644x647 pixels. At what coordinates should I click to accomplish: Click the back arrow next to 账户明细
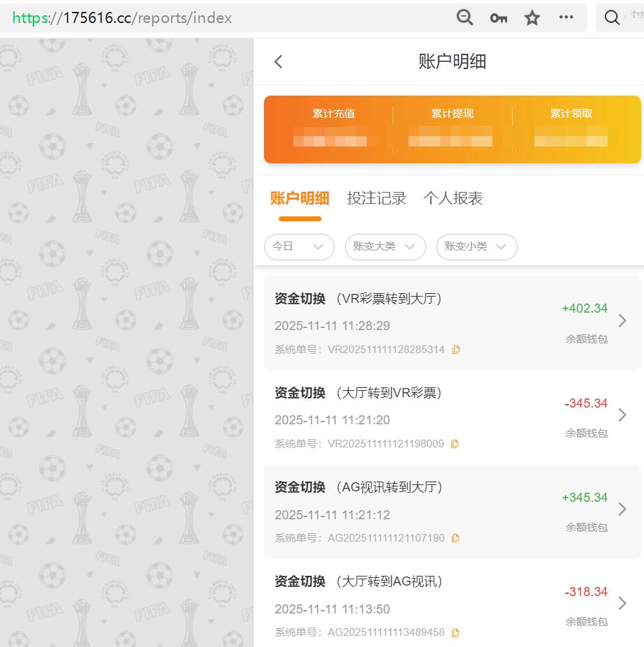point(277,61)
